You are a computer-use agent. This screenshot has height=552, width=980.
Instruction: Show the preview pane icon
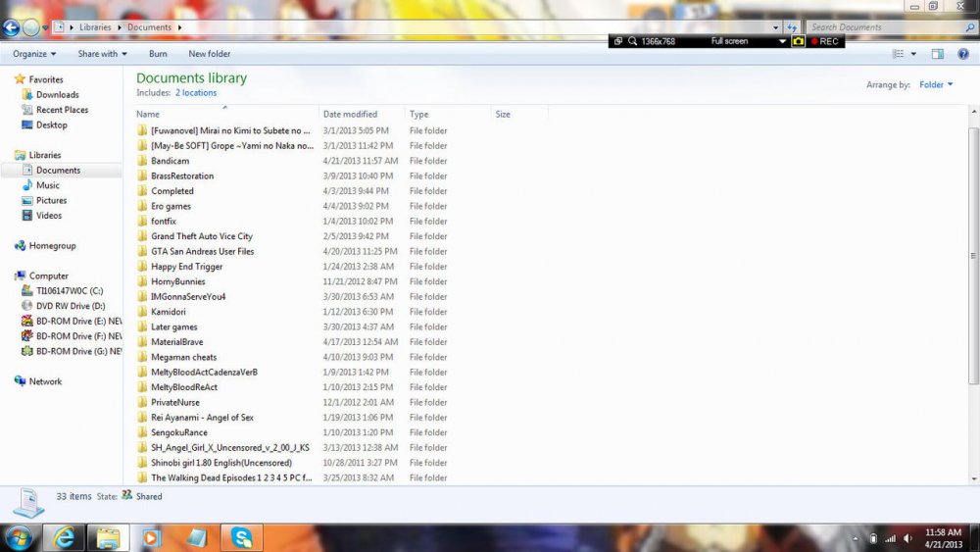tap(937, 54)
